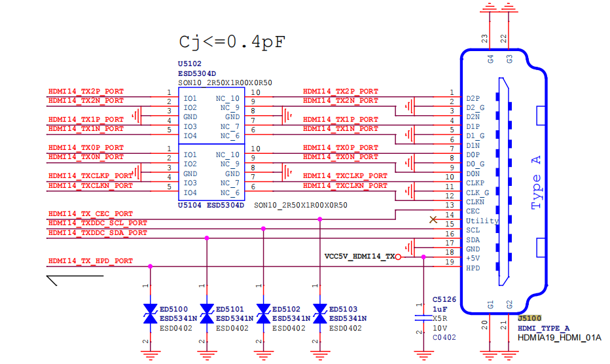Select HDMI14_TX_HPD_PORT net label
The width and height of the screenshot is (610, 364).
point(90,261)
